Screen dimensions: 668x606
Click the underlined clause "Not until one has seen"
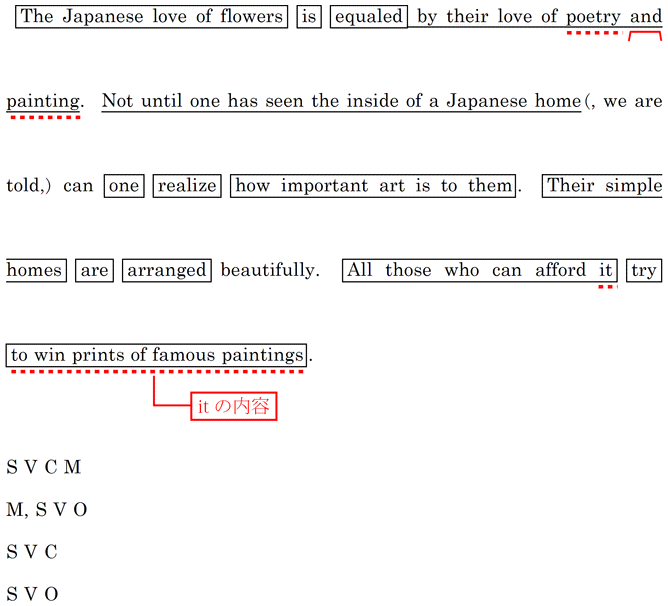tap(340, 101)
